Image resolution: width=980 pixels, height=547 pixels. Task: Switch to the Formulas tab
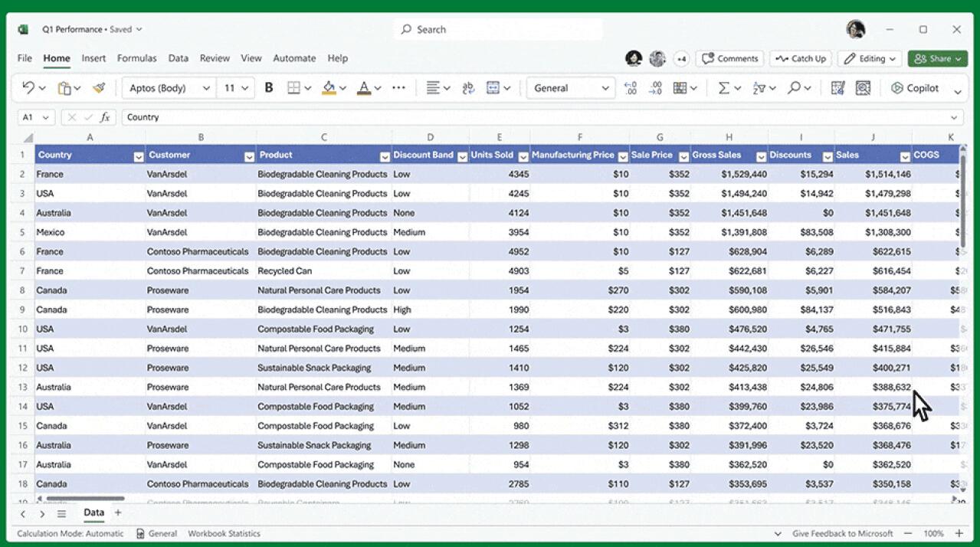tap(136, 58)
